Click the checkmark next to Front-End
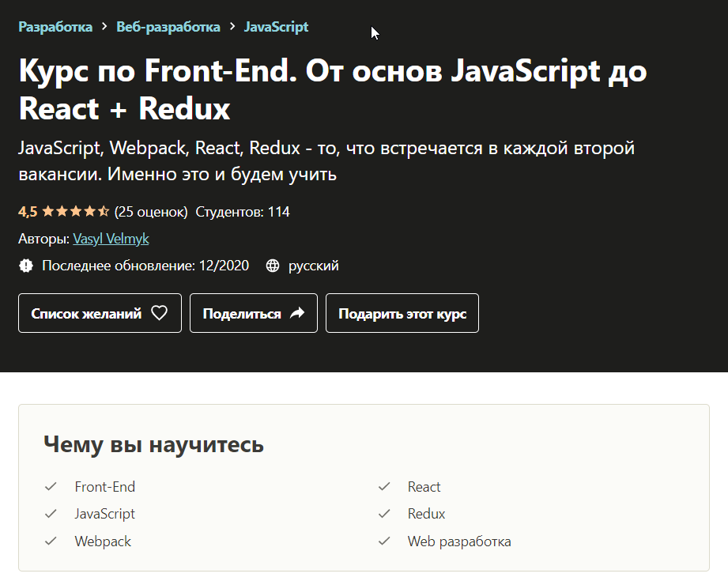The width and height of the screenshot is (728, 581). coord(51,487)
